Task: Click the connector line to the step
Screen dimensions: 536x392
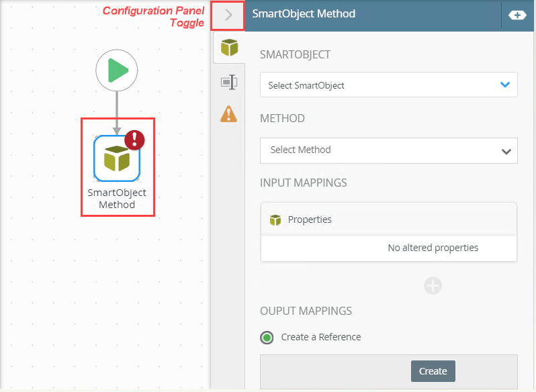Action: pos(117,113)
